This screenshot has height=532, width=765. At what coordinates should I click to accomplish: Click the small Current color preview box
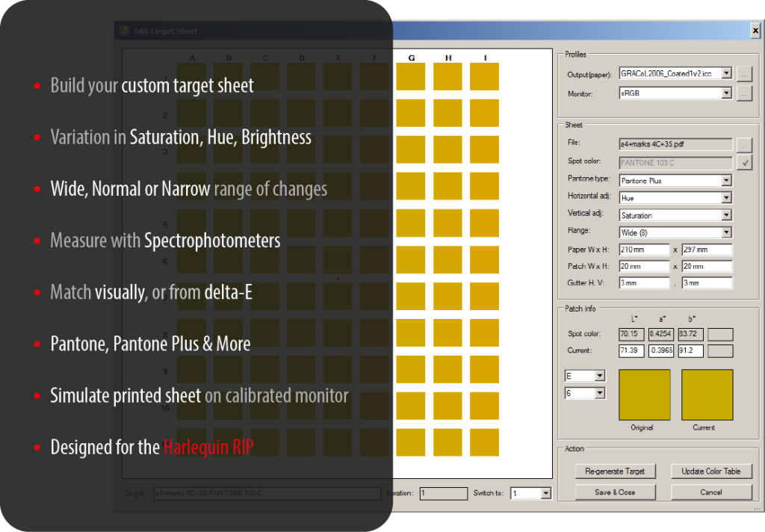tap(720, 351)
